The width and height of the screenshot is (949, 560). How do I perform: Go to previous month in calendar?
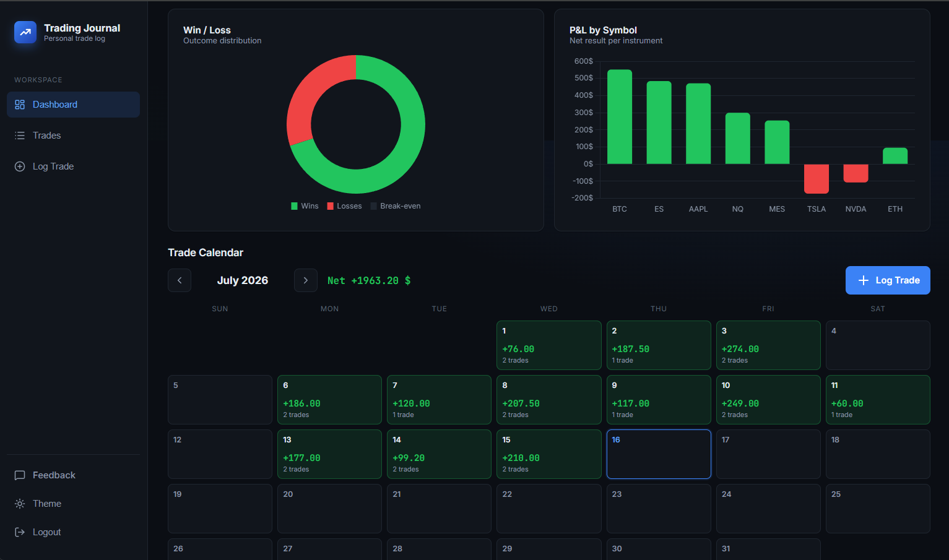[180, 280]
